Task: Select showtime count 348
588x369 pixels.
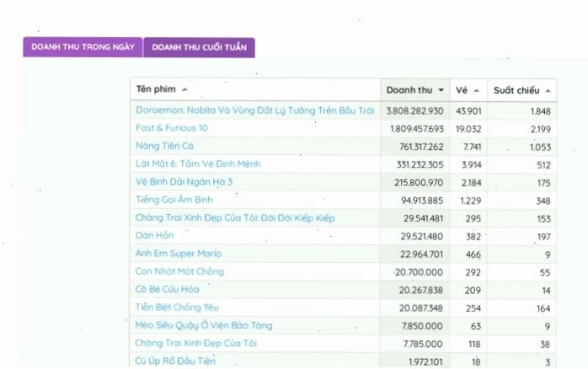Action: point(543,201)
